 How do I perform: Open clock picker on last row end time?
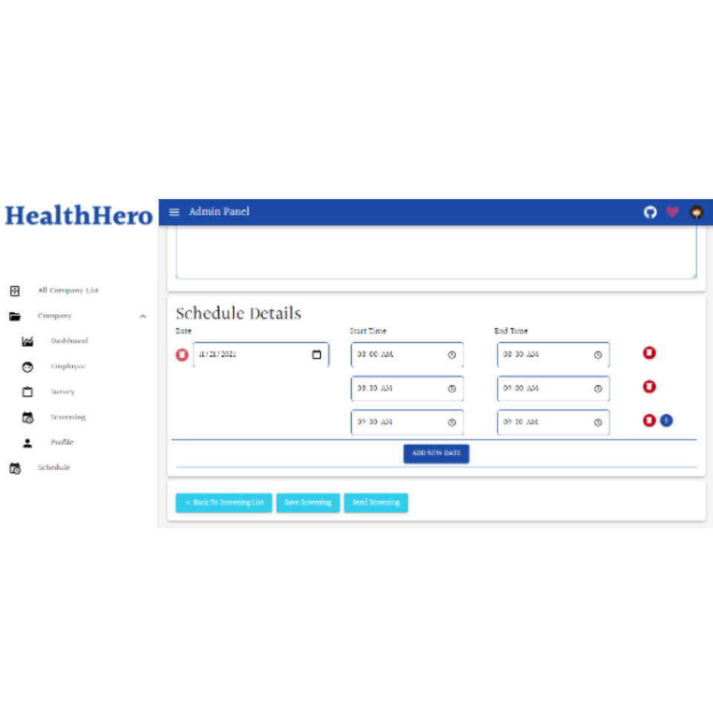(x=598, y=422)
